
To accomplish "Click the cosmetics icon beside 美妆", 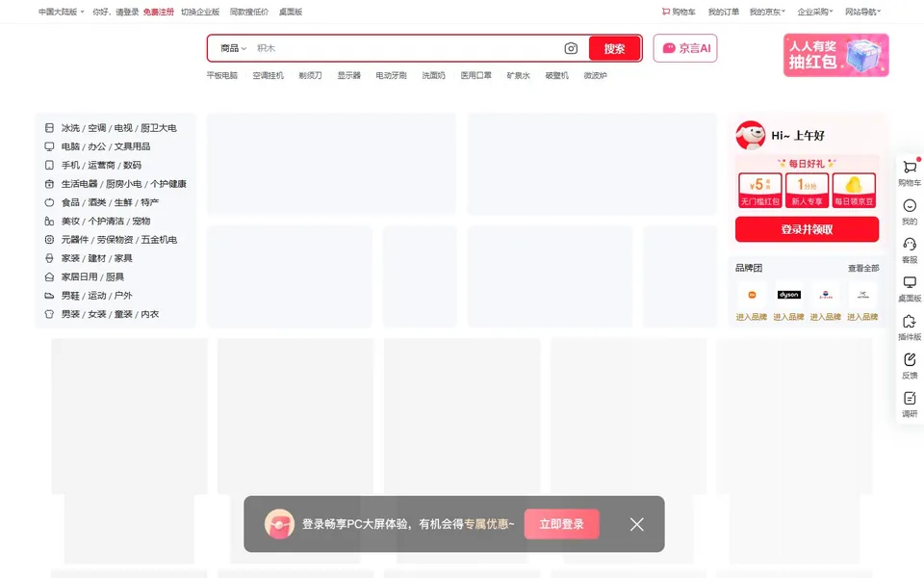I will coord(49,222).
